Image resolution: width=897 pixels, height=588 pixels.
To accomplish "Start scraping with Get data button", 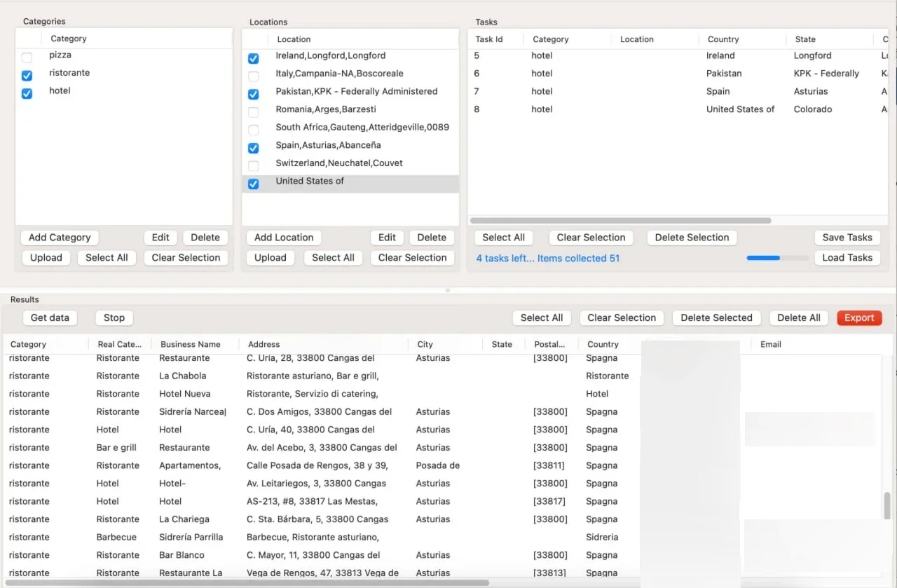I will [x=50, y=317].
